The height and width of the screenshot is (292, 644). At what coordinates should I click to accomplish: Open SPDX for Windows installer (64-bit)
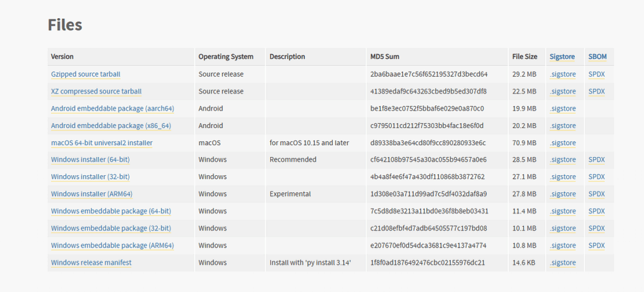[596, 160]
